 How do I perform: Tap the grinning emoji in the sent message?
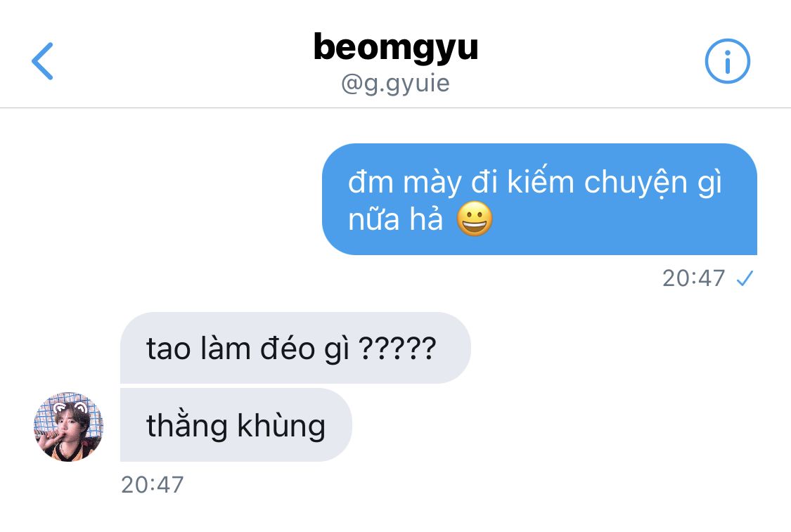coord(474,219)
